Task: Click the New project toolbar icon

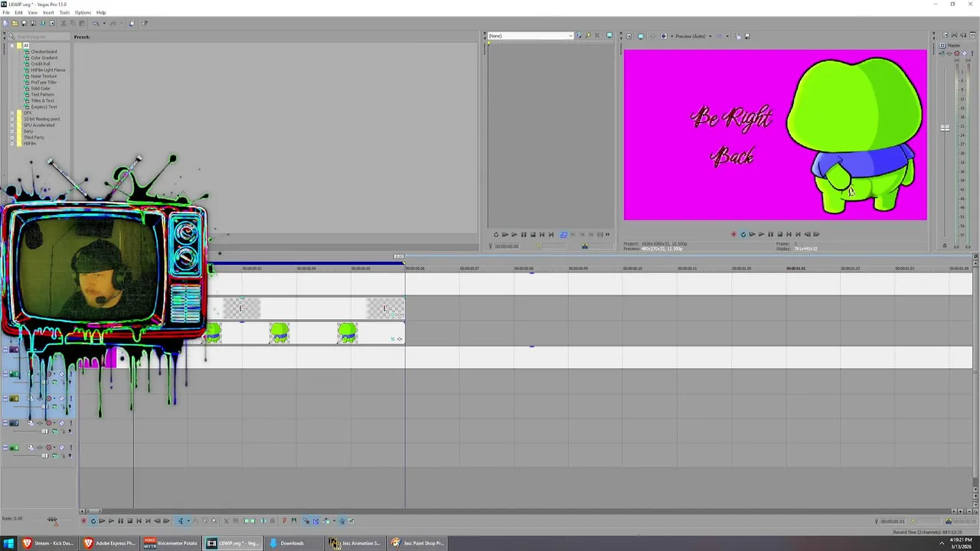Action: click(6, 23)
